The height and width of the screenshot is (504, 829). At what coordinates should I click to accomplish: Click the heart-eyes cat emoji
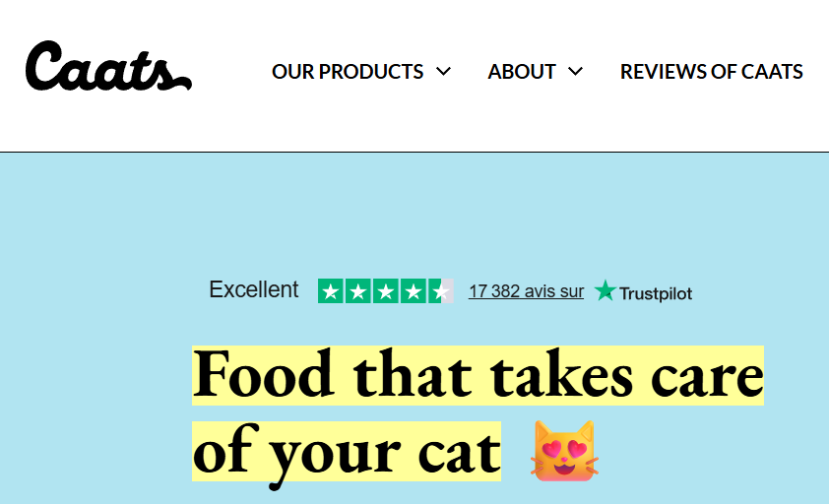(x=563, y=451)
